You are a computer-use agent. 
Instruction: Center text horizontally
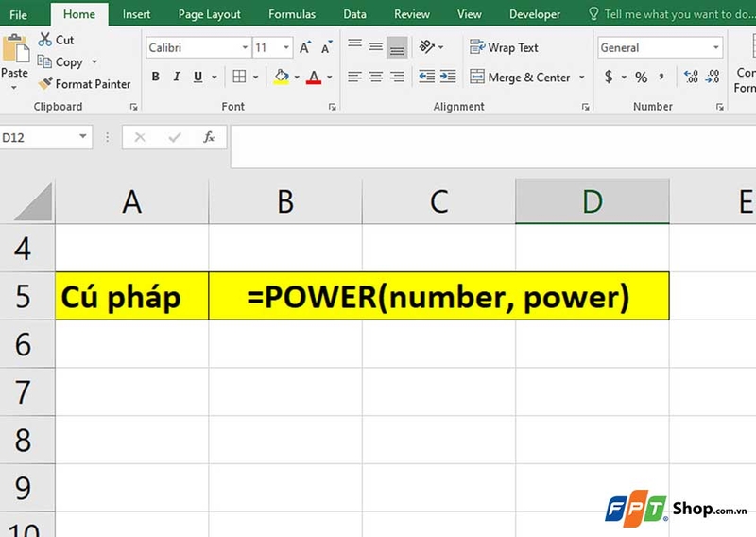point(376,77)
